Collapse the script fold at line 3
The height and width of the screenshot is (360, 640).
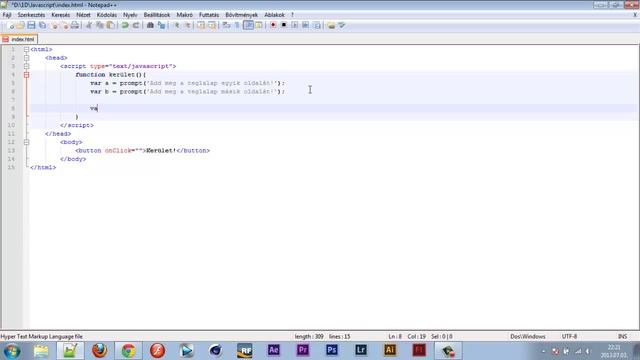tap(27, 66)
